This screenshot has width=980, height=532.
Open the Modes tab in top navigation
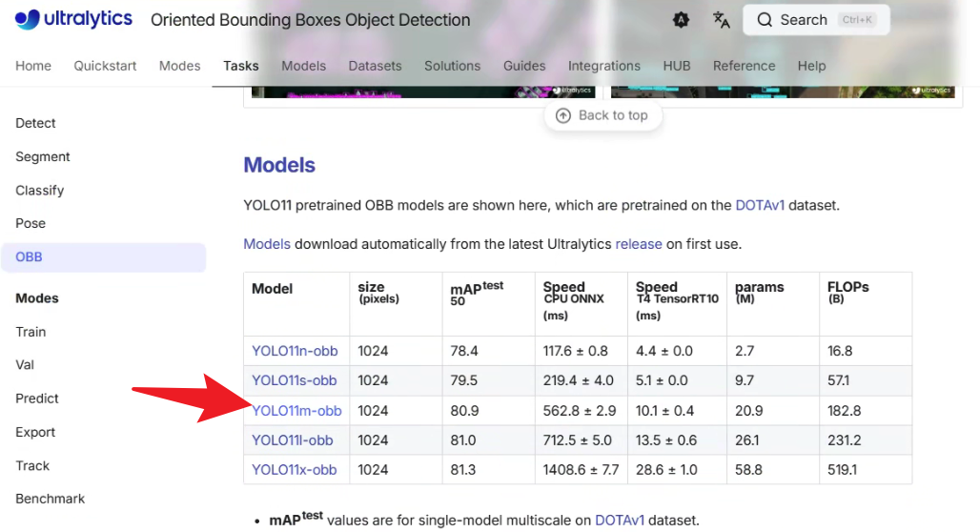point(179,66)
